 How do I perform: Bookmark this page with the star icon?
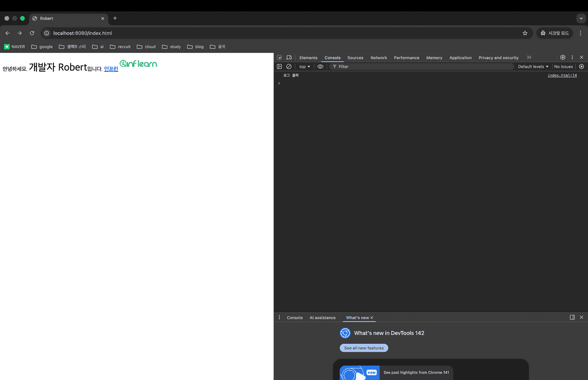(x=525, y=33)
